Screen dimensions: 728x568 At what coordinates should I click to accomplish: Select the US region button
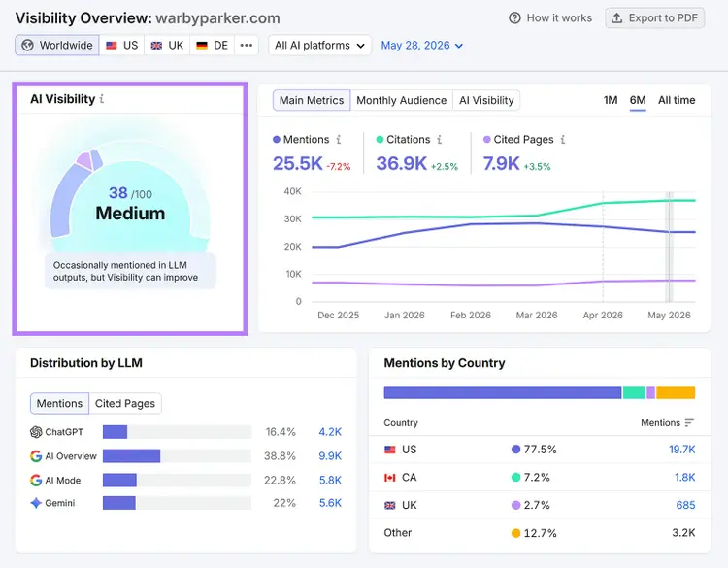click(121, 45)
